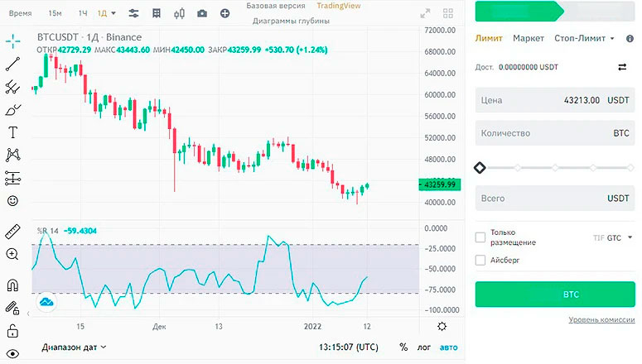
Task: Activate the magnet snap mode
Action: (12, 285)
